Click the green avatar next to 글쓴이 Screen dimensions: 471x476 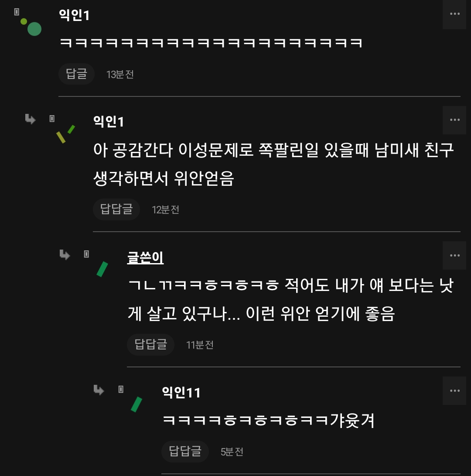coord(102,269)
